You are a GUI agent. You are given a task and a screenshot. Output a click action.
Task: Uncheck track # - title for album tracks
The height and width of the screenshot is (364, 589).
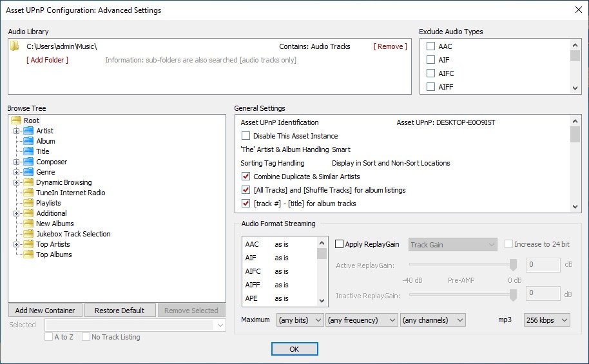coord(246,203)
